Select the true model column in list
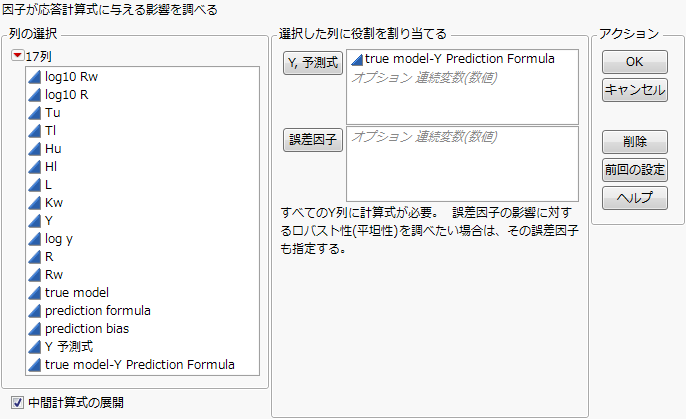The image size is (686, 419). pyautogui.click(x=77, y=293)
